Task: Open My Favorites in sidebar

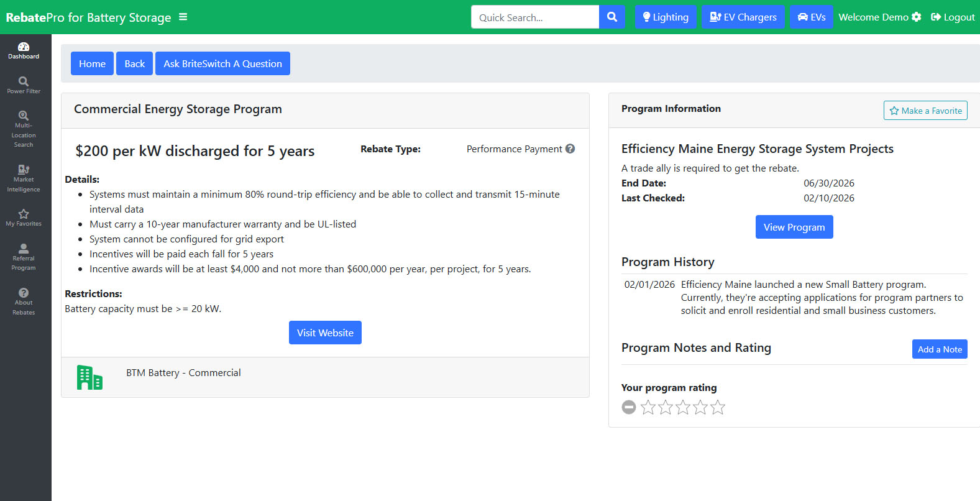Action: tap(24, 218)
